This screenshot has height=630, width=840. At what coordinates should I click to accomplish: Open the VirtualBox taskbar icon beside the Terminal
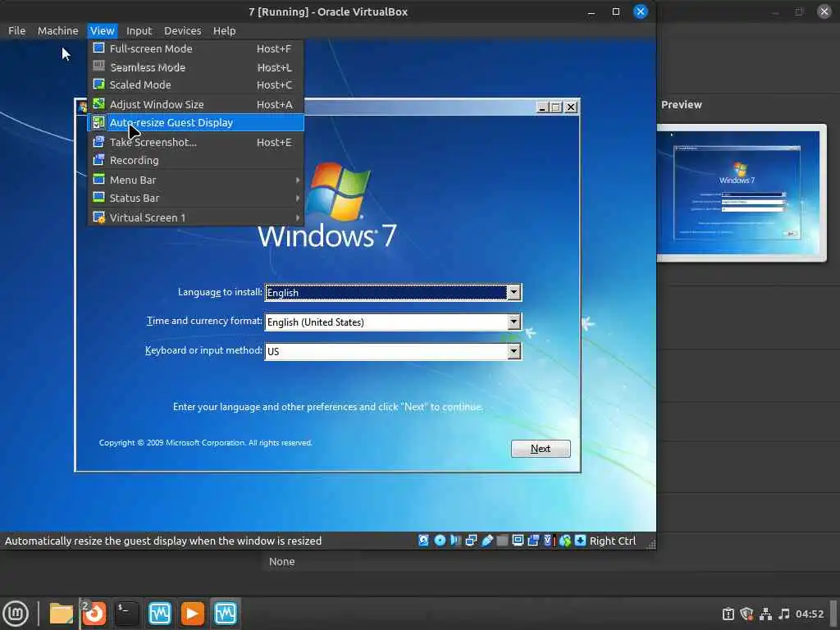(x=160, y=614)
